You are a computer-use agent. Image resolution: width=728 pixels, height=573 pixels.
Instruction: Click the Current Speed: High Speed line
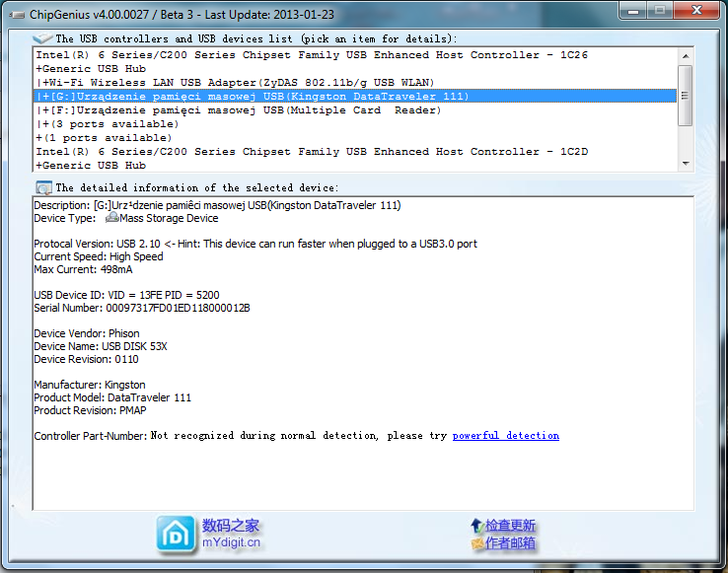99,256
